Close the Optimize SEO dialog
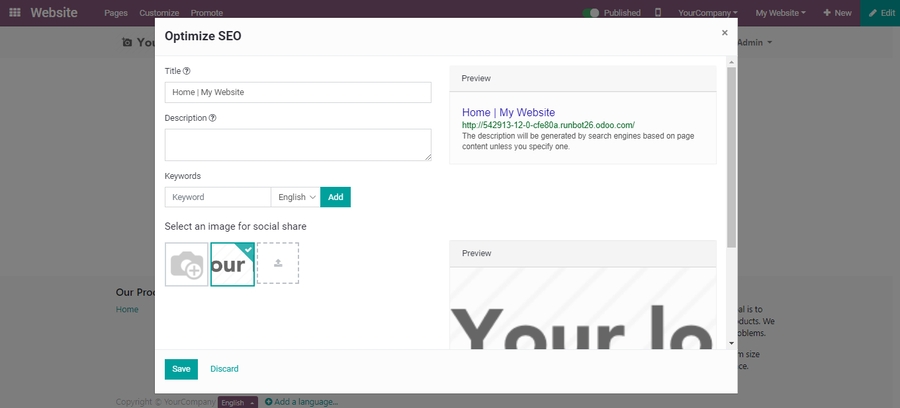The image size is (900, 408). pyautogui.click(x=725, y=33)
